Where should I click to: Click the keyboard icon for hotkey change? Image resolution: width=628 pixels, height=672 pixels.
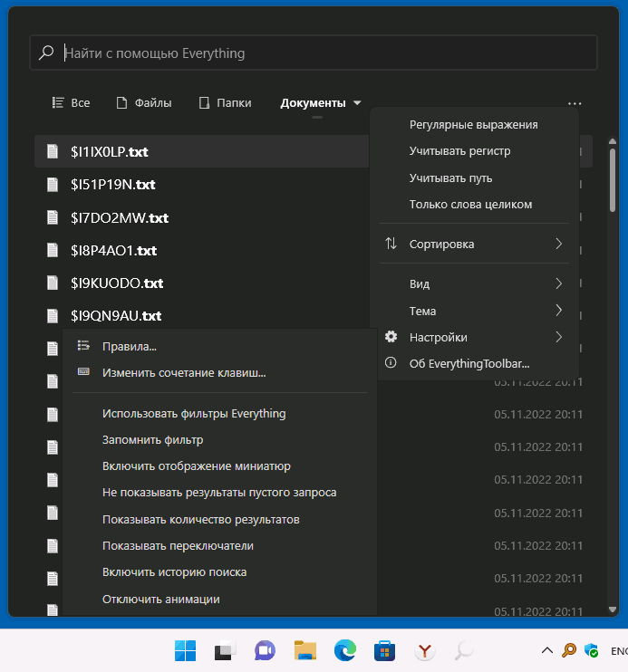pyautogui.click(x=83, y=371)
